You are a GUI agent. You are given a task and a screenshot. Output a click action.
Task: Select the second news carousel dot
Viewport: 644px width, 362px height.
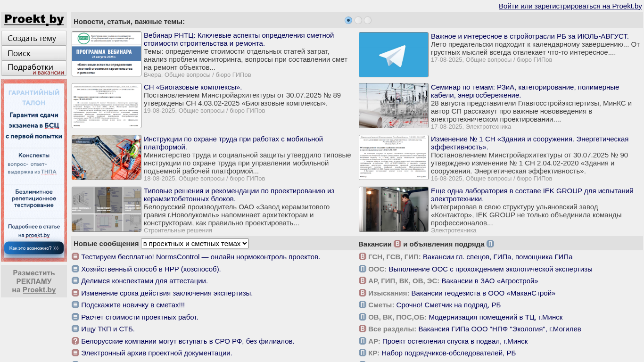pyautogui.click(x=358, y=20)
